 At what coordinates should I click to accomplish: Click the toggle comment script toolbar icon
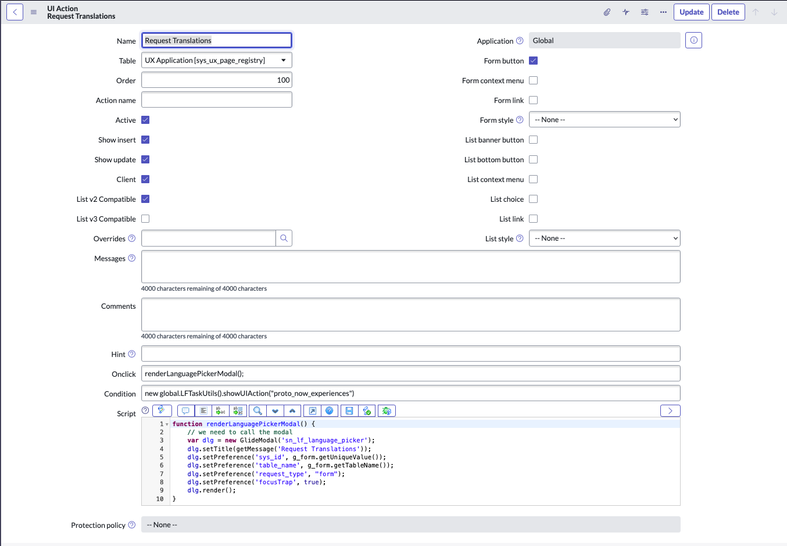coord(186,411)
